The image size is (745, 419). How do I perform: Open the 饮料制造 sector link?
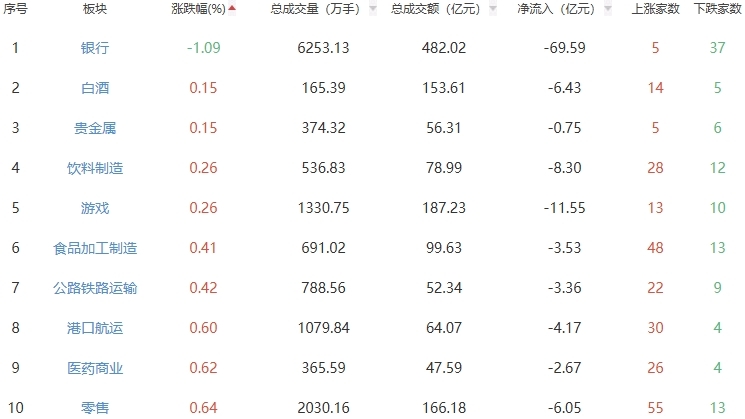(x=95, y=168)
